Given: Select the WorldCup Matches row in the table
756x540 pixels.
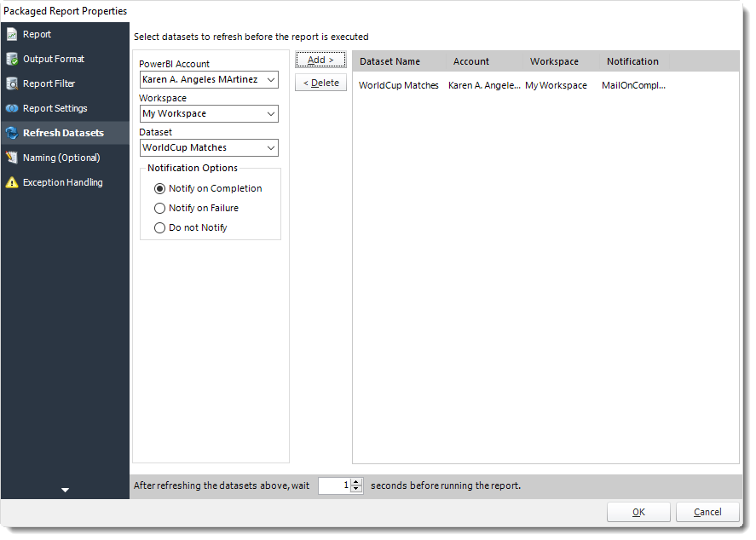Looking at the screenshot, I should 512,85.
